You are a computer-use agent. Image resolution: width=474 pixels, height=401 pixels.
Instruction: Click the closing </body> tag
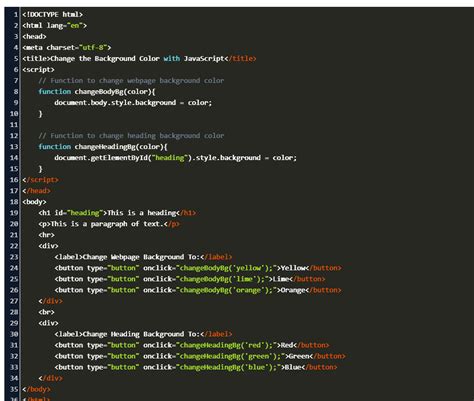tap(36, 388)
